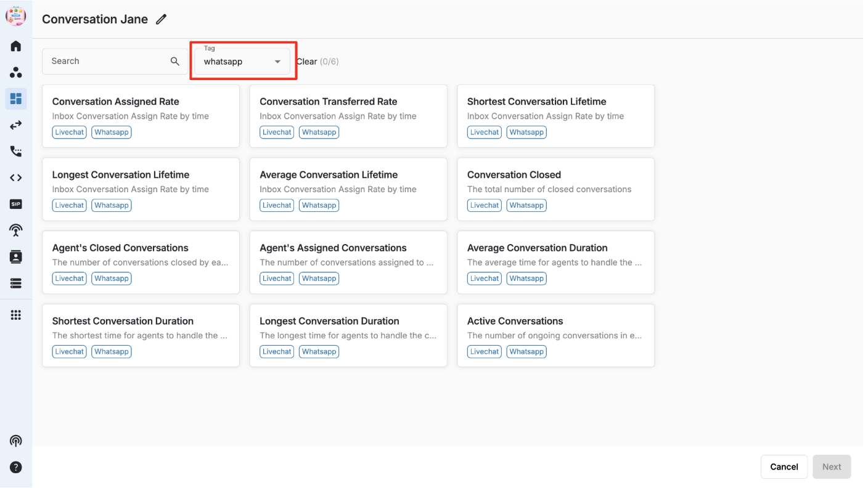Select the Conversation Transferred Rate card
Viewport: 868px width, 488px height.
pos(348,116)
